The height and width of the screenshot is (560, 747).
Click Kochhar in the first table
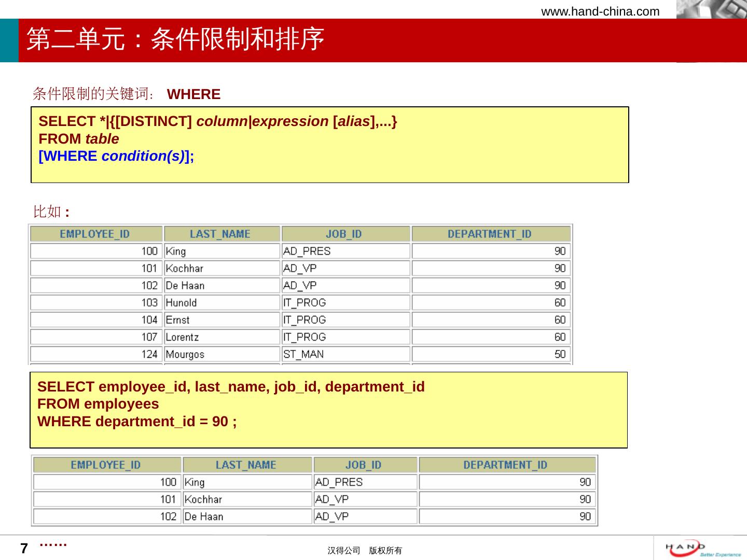tap(222, 269)
